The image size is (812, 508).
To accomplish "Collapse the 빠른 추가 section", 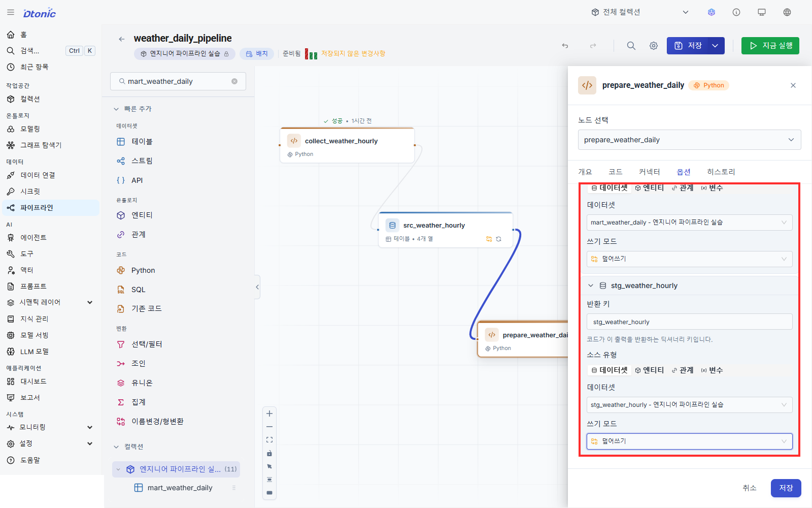I will click(x=116, y=109).
